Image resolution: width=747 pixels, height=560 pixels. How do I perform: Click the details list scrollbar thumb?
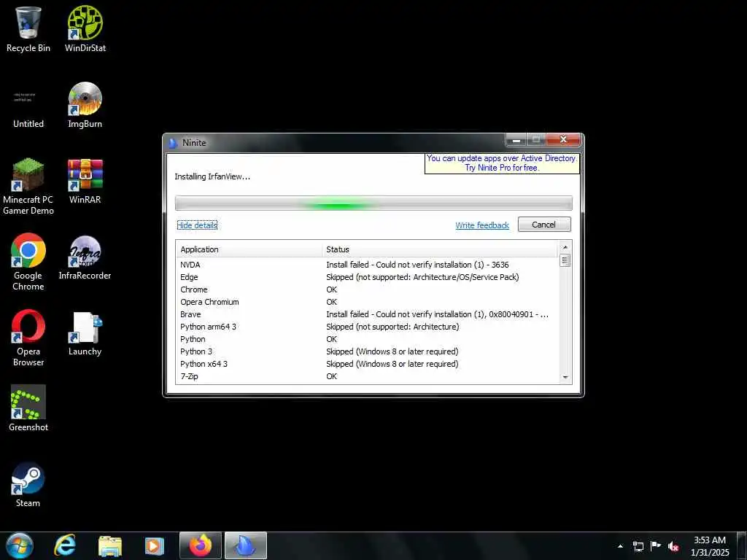coord(565,261)
